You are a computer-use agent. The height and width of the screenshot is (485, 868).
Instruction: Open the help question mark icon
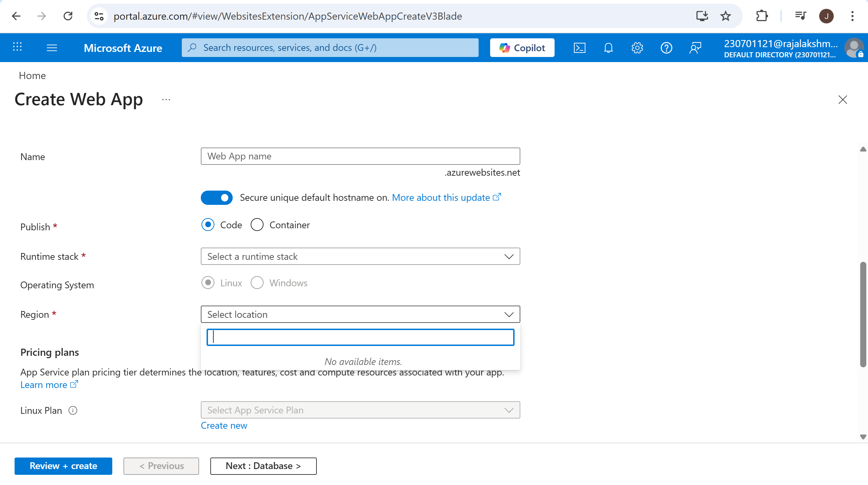pyautogui.click(x=666, y=48)
